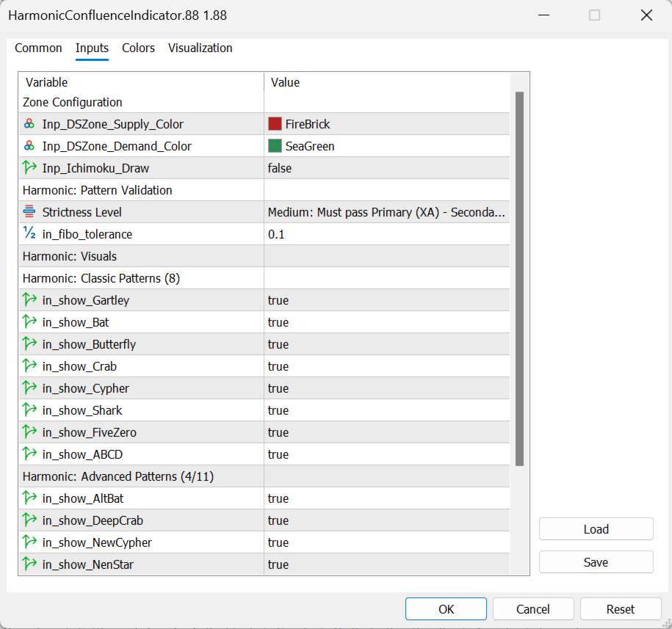Click the inputs list vertical scrollbar thumb
672x629 pixels.
(519, 278)
